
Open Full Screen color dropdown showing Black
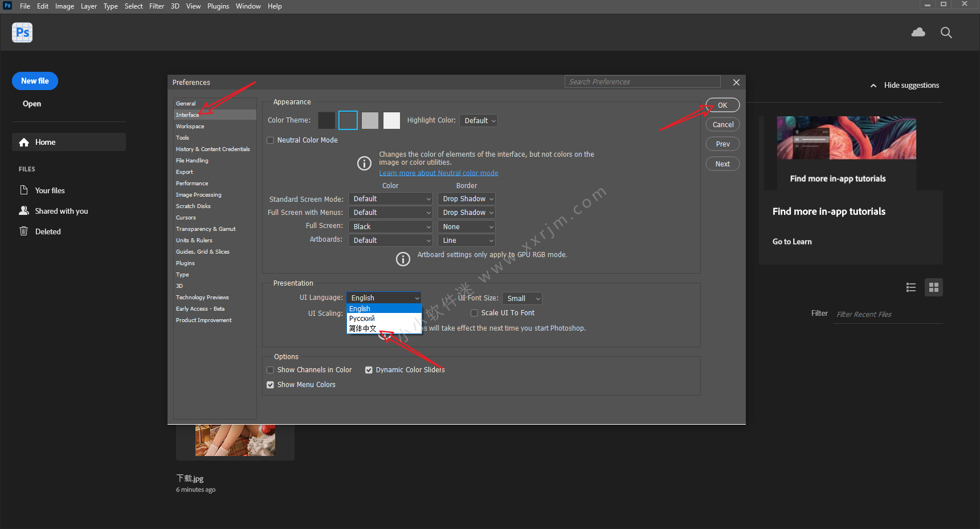391,227
